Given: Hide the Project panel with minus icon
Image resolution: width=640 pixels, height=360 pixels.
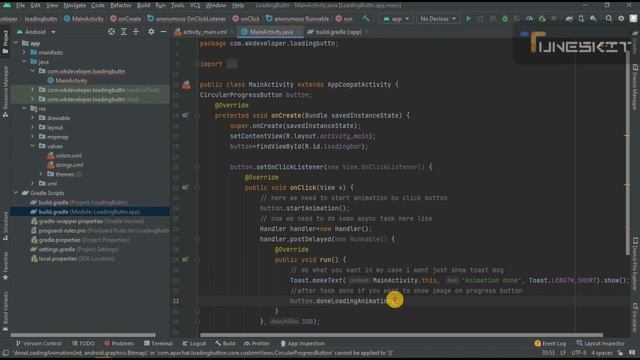Looking at the screenshot, I should [163, 31].
